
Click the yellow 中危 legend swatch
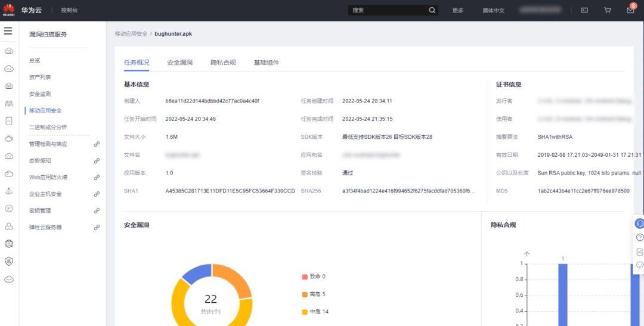pos(305,312)
